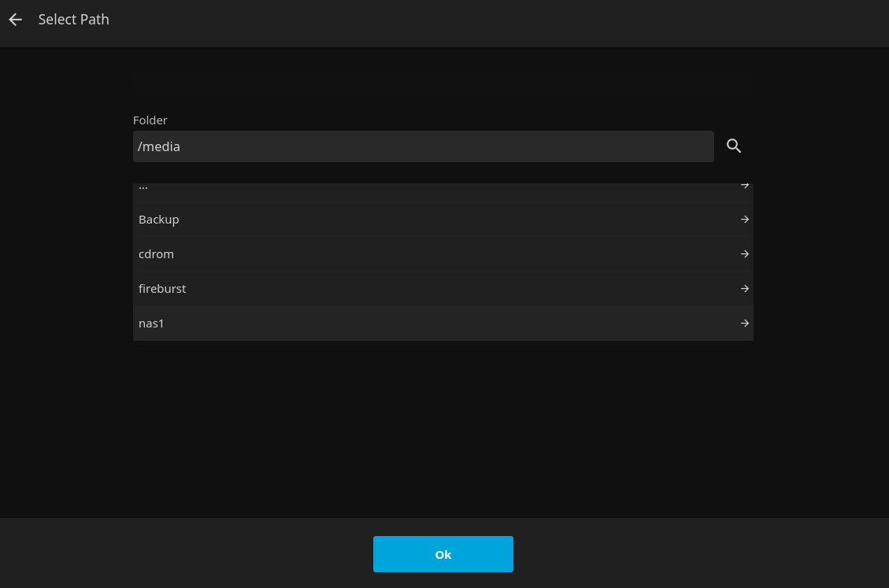This screenshot has width=889, height=588.
Task: Click the "/media" text in the path box
Action: [x=159, y=146]
